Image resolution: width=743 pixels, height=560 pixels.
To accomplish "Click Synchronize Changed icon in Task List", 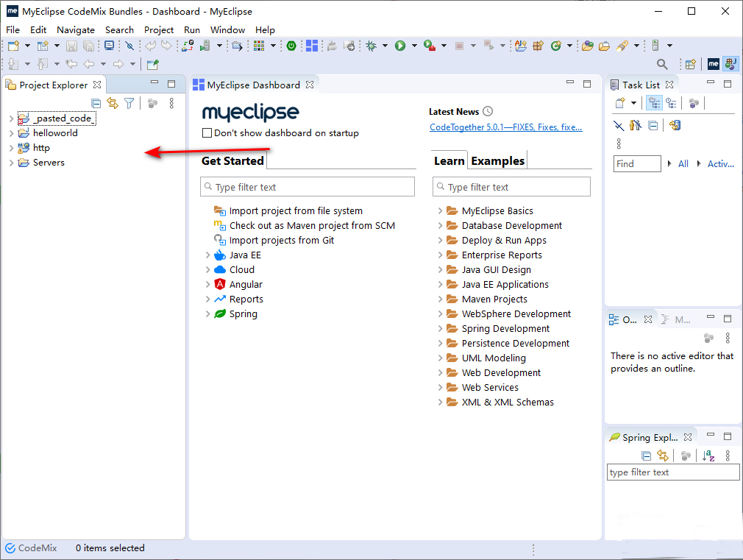I will pos(675,126).
